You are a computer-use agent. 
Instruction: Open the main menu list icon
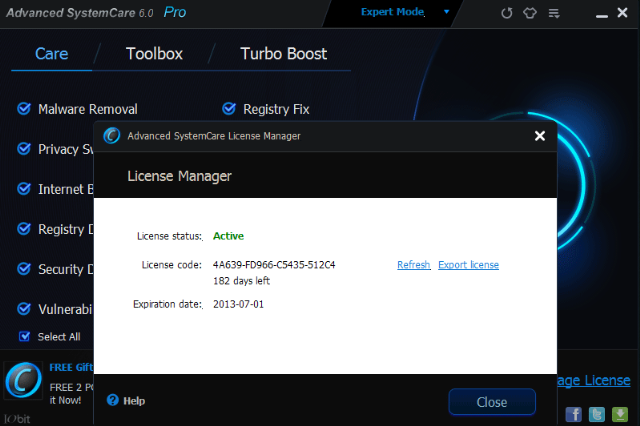[554, 13]
